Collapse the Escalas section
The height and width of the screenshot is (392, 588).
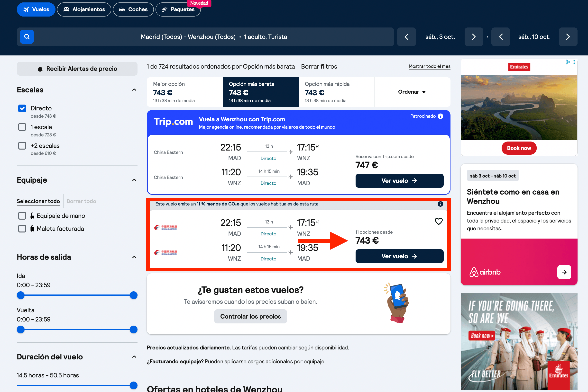click(x=134, y=90)
